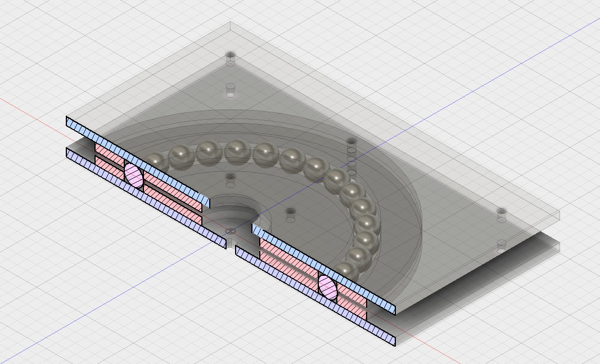Select the right pink hatched ball cross-section
The image size is (600, 364).
(x=328, y=287)
